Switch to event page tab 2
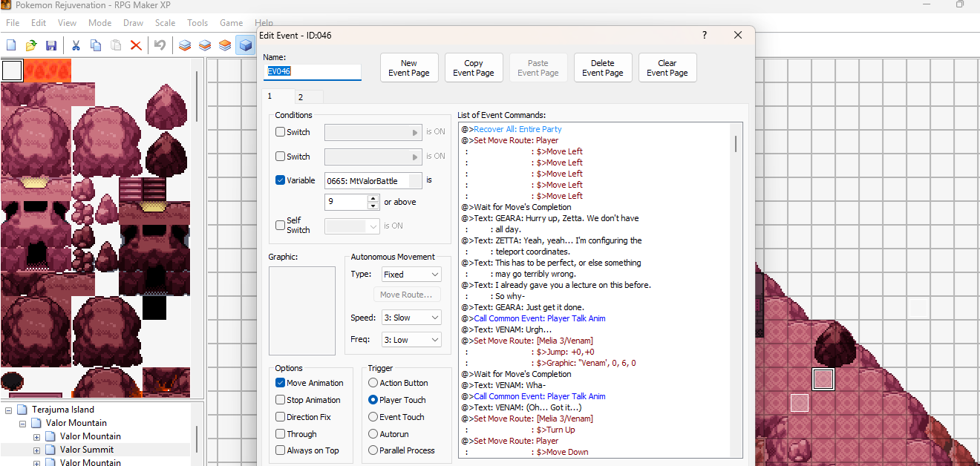The width and height of the screenshot is (980, 466). click(301, 97)
